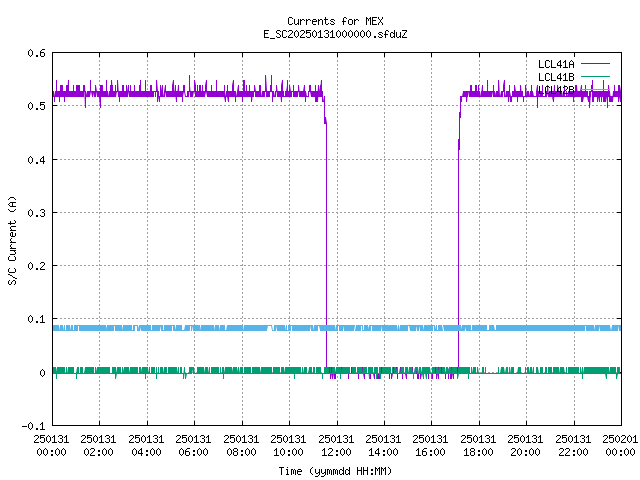Image resolution: width=640 pixels, height=480 pixels.
Task: Click the 'S/C Current (A)' y-axis label
Action: pos(13,240)
